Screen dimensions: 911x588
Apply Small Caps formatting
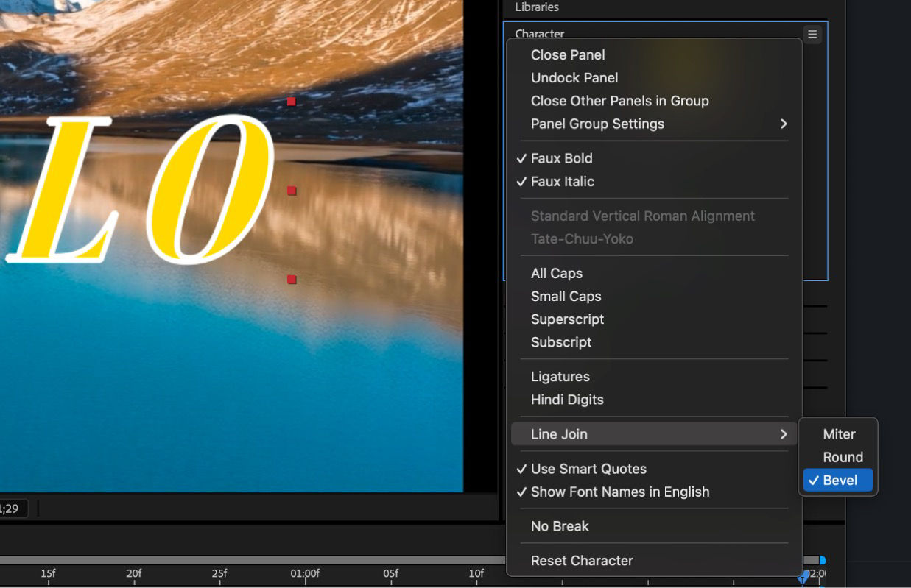click(566, 297)
